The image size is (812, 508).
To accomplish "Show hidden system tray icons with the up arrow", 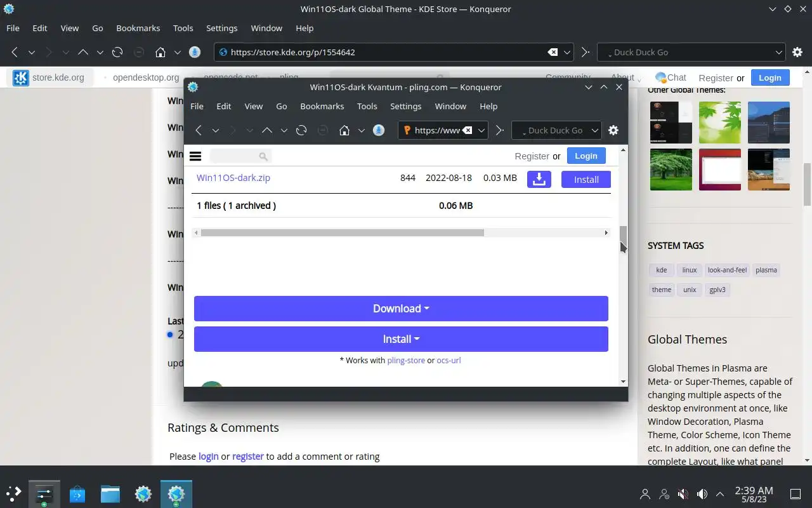I will [x=720, y=493].
